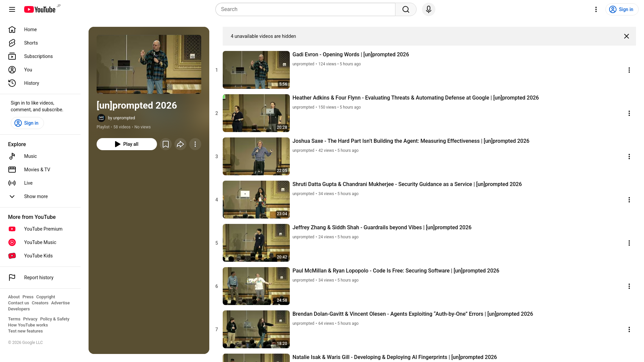644x362 pixels.
Task: Select Subscriptions in the sidebar
Action: coord(38,56)
